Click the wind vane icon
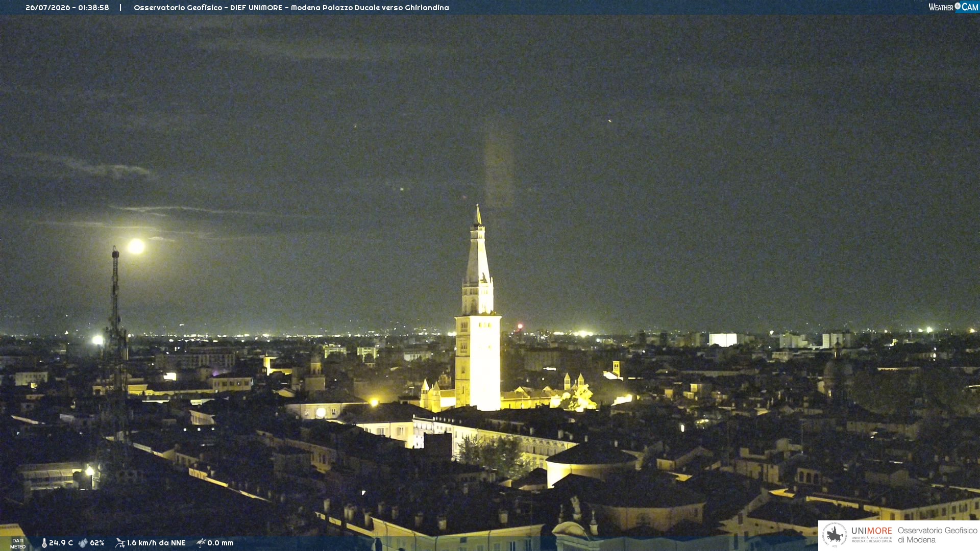Image resolution: width=980 pixels, height=551 pixels. [120, 543]
